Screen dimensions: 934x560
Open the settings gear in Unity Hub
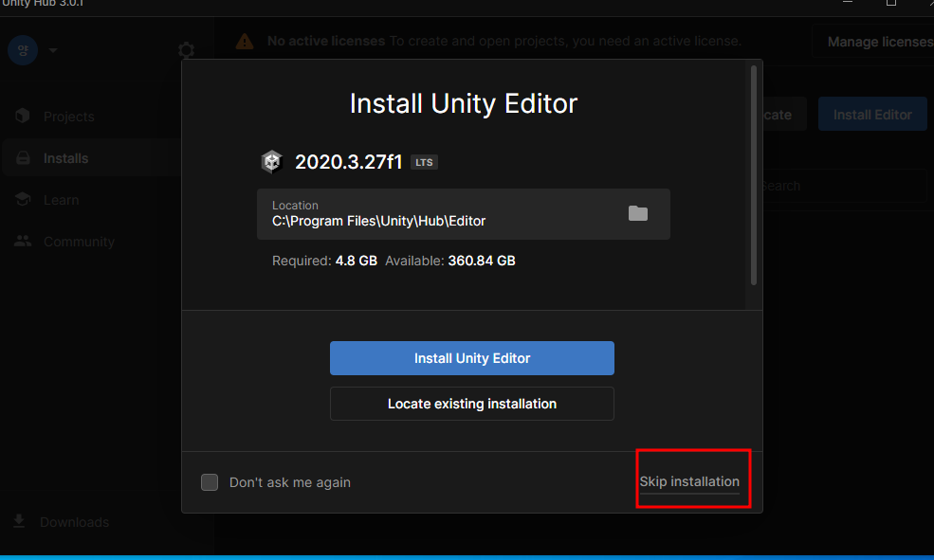pos(187,50)
